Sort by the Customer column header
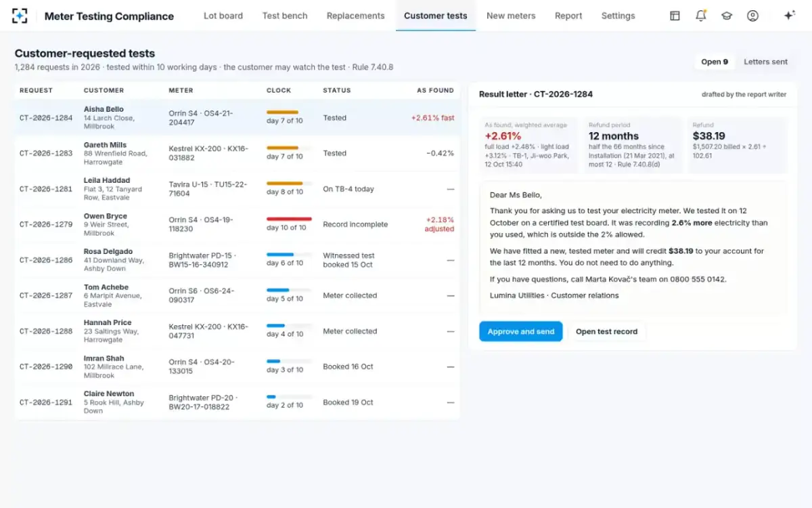Image resolution: width=812 pixels, height=508 pixels. (104, 90)
